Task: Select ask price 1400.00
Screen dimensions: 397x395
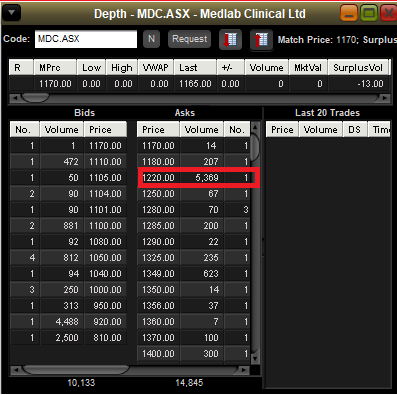Action: [x=158, y=354]
